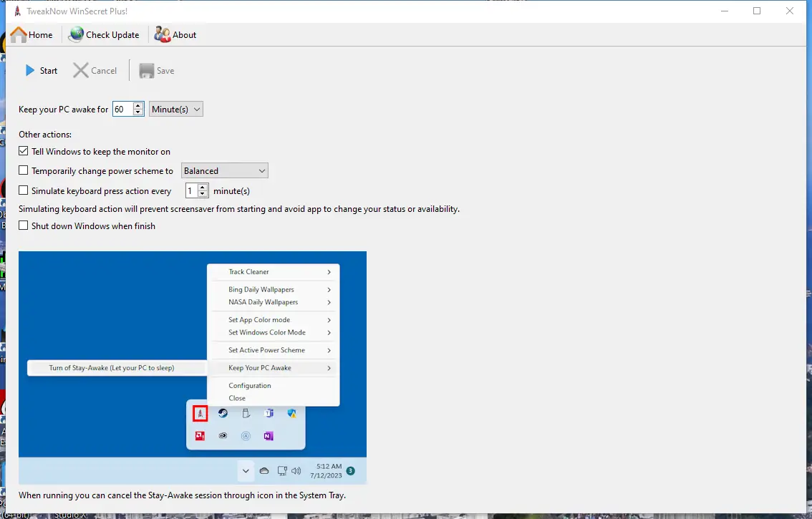Click the preview screenshot of the tray menu

[x=193, y=368]
